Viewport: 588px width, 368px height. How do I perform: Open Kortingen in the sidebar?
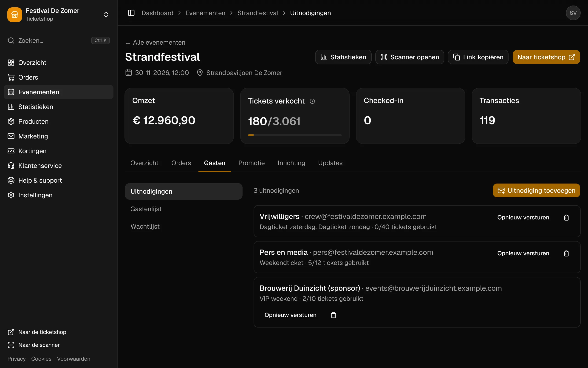coord(59,151)
